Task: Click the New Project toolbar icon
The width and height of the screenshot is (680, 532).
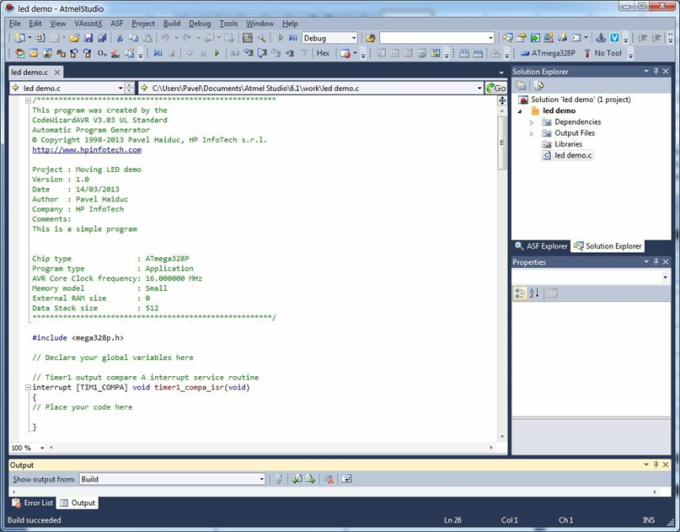Action: click(20, 38)
